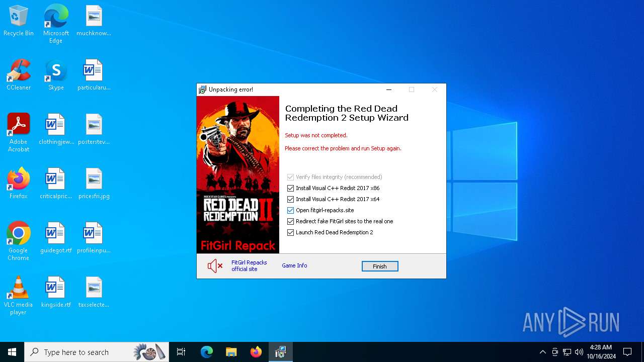Click the 'Setup was not completed.' message
The height and width of the screenshot is (362, 644).
(x=316, y=135)
